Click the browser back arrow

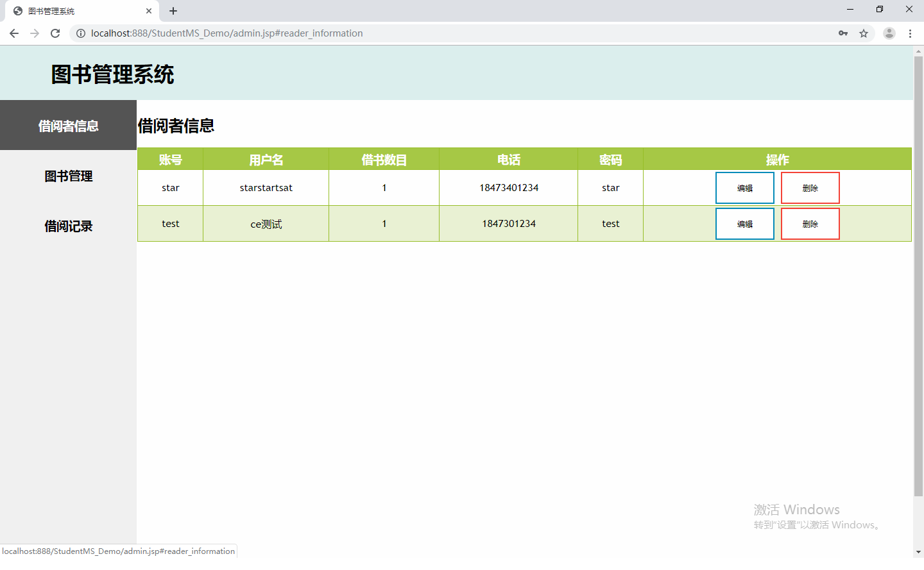click(x=14, y=33)
